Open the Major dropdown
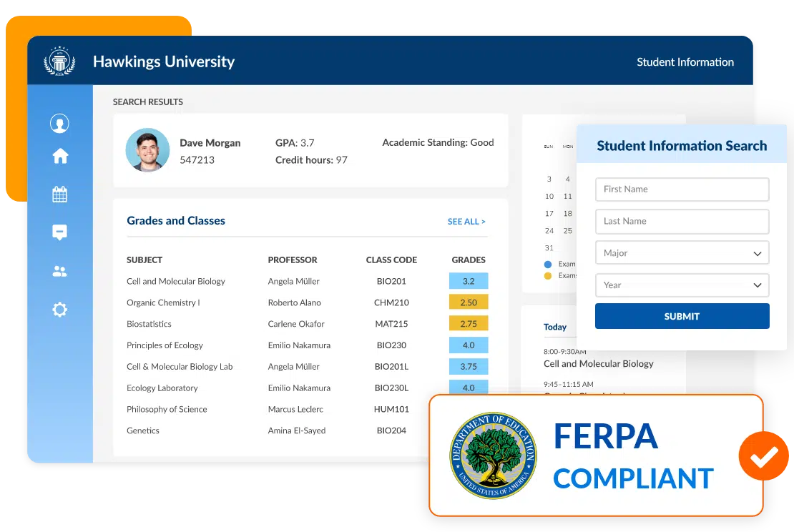The height and width of the screenshot is (532, 794). point(682,252)
